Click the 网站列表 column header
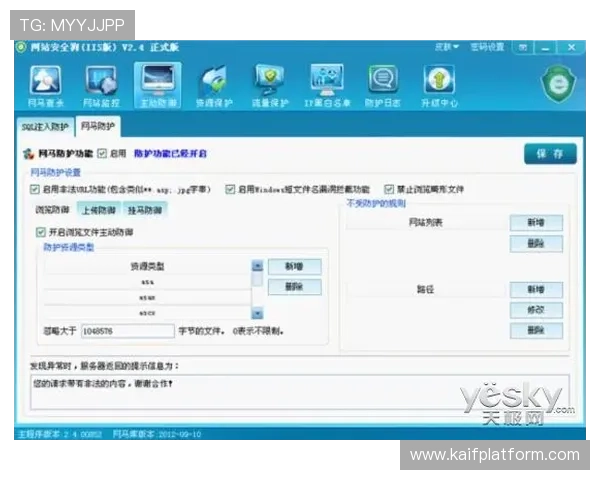 [x=426, y=222]
